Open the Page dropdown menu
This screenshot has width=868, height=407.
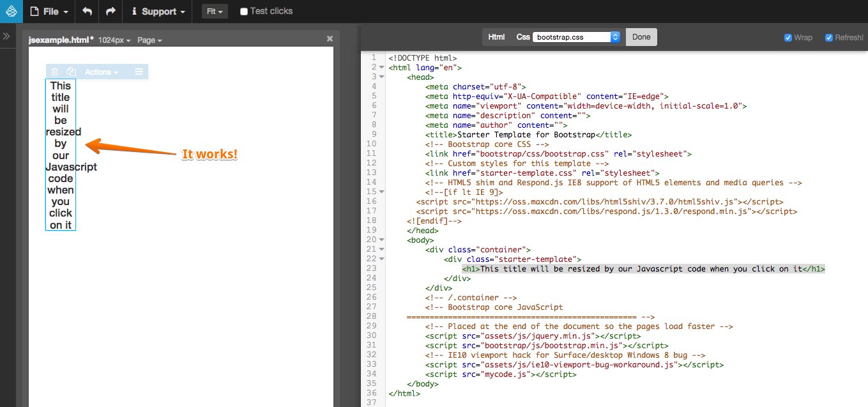tap(149, 40)
